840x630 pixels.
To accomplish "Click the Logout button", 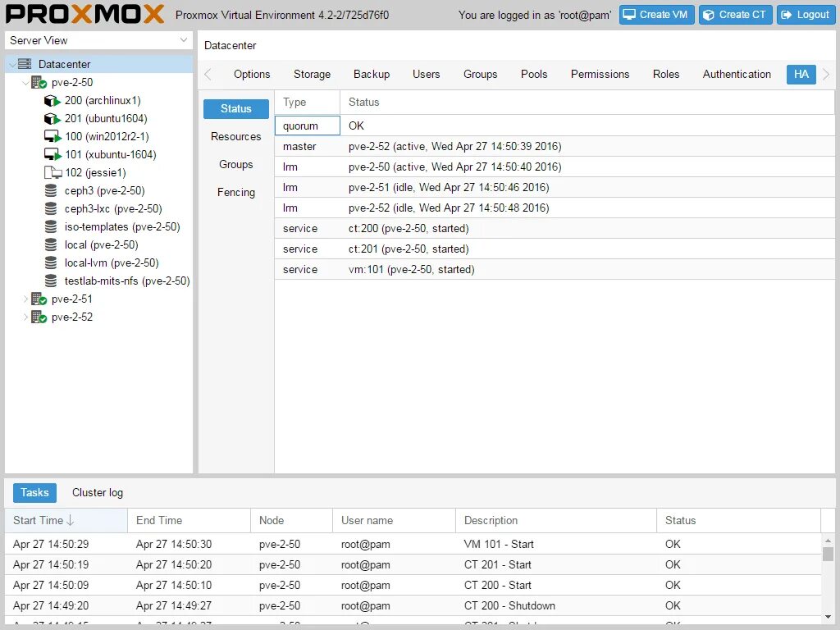I will pos(806,15).
